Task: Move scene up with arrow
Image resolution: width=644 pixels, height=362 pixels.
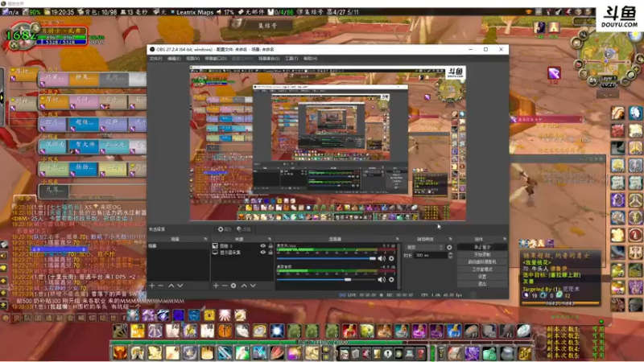Action: click(171, 286)
